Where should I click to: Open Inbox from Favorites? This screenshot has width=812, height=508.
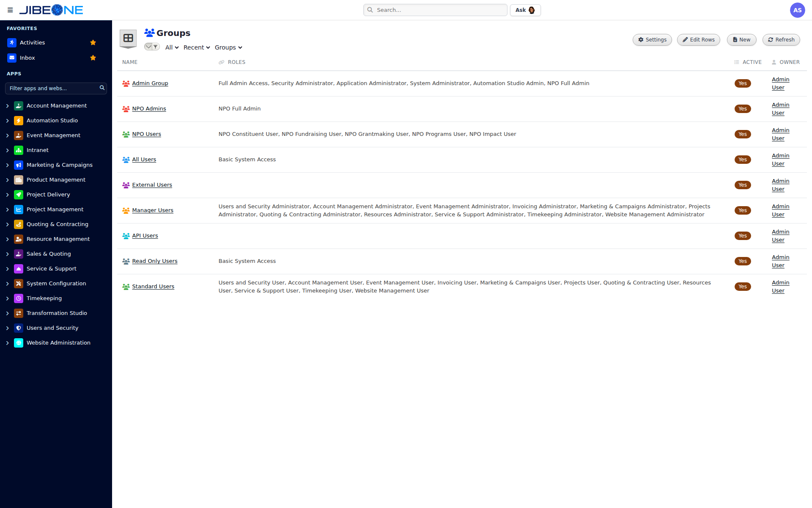pyautogui.click(x=27, y=58)
